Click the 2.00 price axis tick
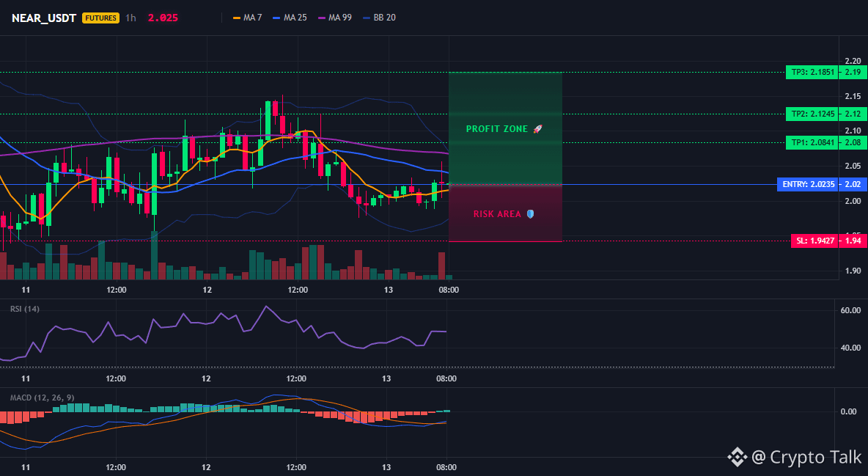Image resolution: width=868 pixels, height=476 pixels. pos(853,201)
